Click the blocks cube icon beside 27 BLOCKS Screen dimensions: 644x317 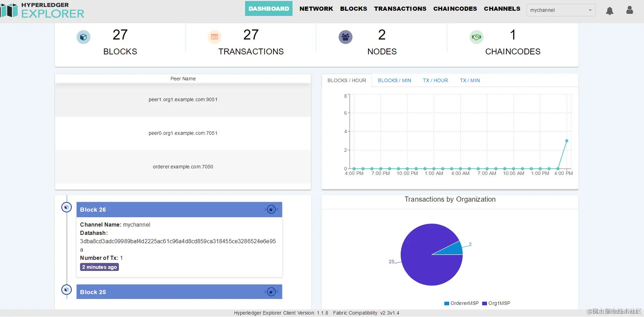83,37
